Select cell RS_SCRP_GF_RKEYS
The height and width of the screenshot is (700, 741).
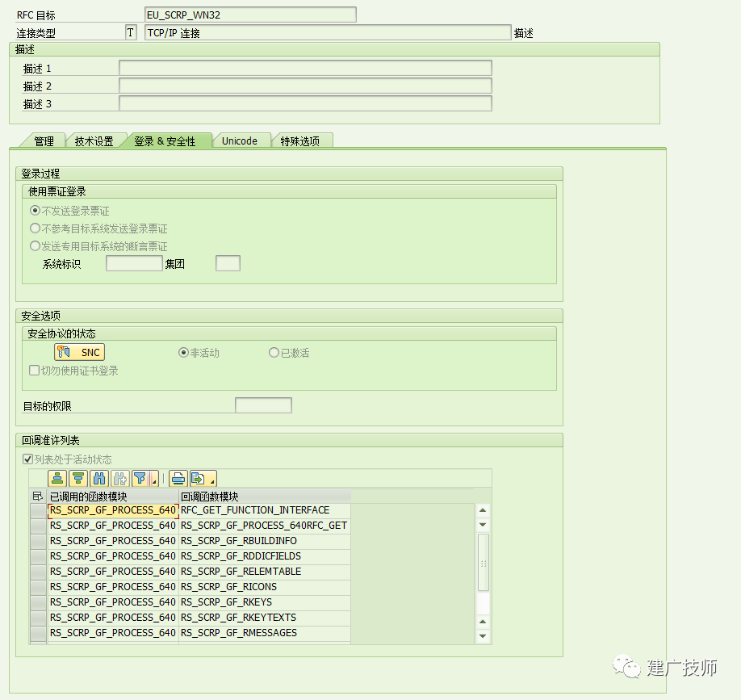265,602
